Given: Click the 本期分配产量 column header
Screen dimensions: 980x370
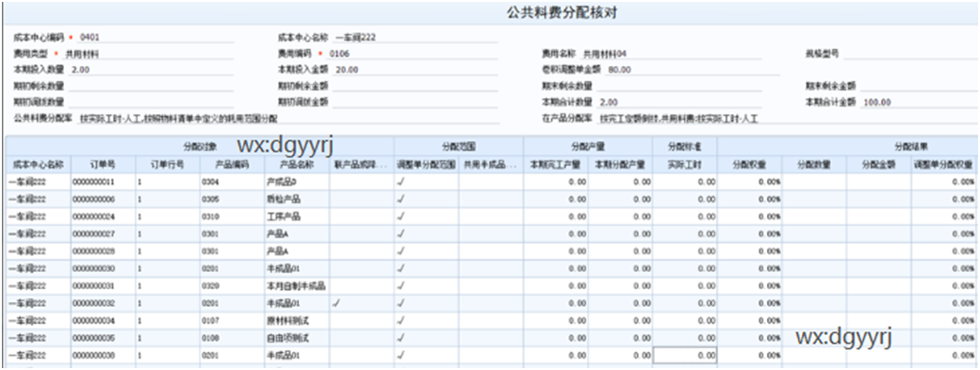Looking at the screenshot, I should click(x=620, y=165).
